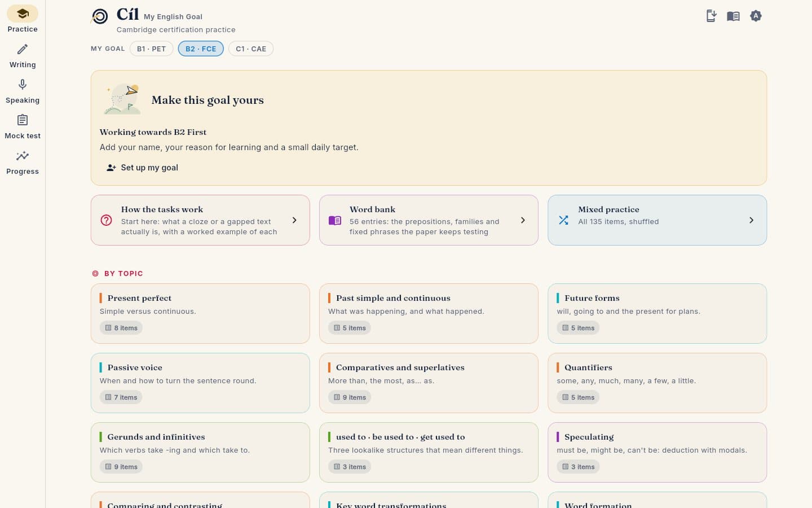Click the paper plane illustration in goal banner

123,99
